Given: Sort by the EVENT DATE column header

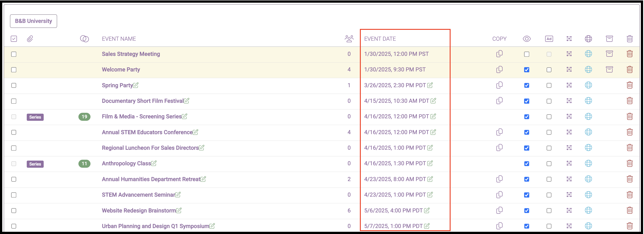Looking at the screenshot, I should click(380, 39).
